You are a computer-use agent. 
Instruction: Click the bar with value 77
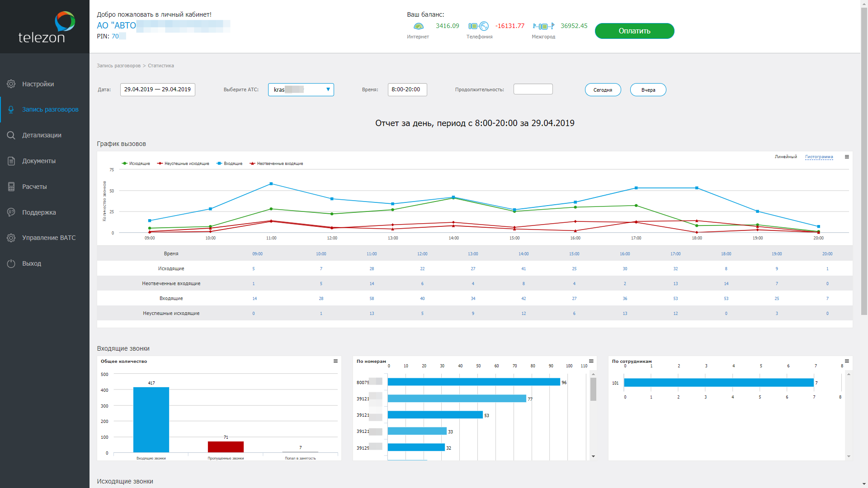(457, 399)
